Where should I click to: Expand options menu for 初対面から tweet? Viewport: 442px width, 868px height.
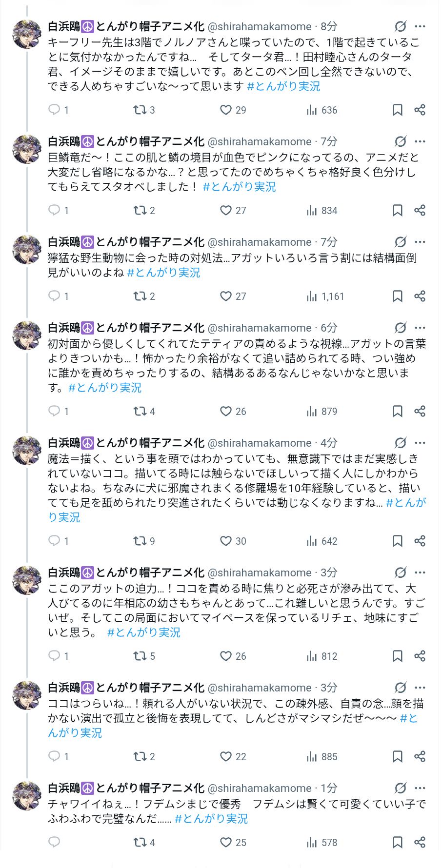(420, 328)
